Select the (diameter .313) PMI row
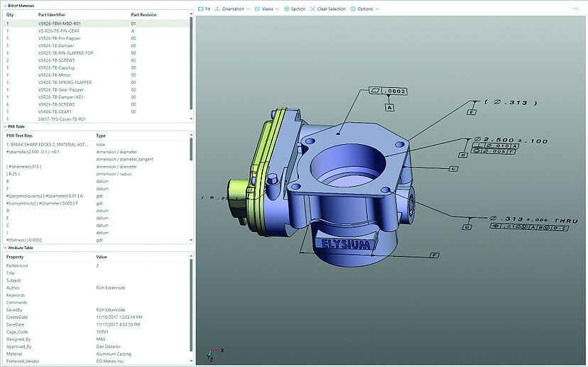 click(x=96, y=166)
